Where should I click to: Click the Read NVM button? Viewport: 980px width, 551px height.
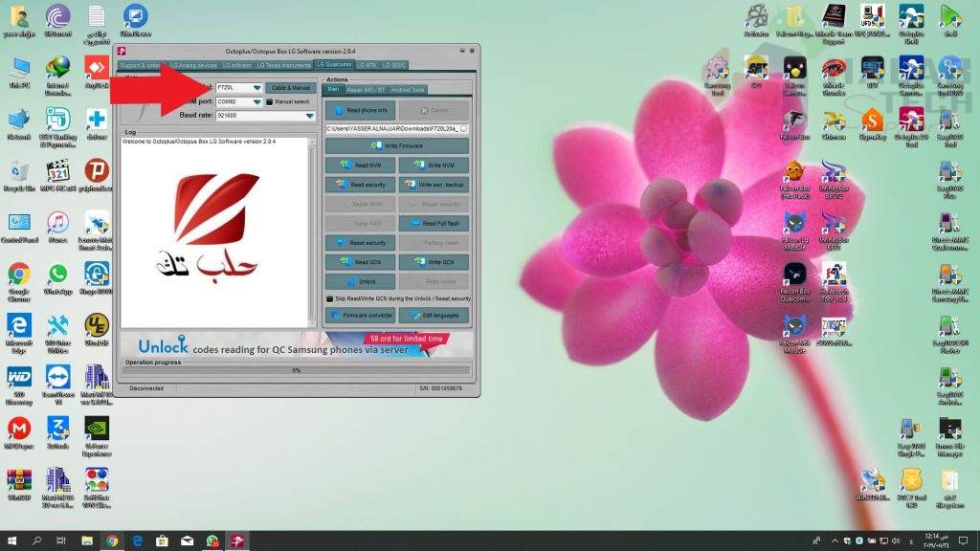click(360, 165)
